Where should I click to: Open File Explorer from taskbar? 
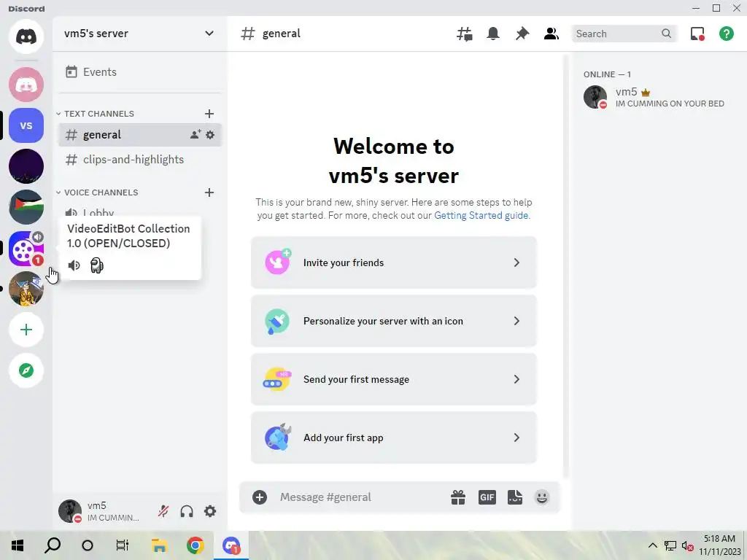tap(159, 545)
